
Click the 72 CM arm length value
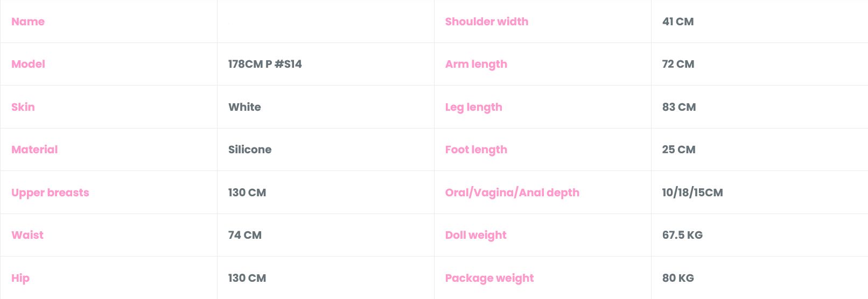(x=678, y=64)
